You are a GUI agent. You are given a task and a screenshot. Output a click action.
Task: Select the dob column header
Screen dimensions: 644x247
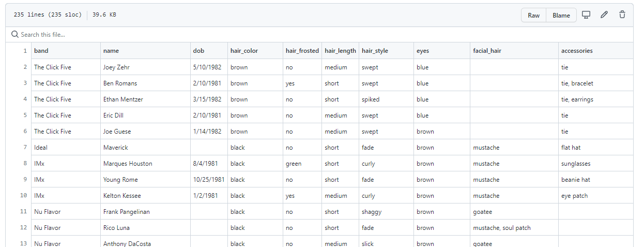click(x=209, y=51)
